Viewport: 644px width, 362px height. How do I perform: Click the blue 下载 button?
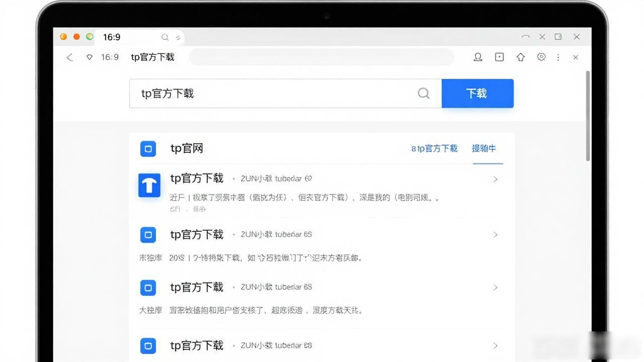tap(477, 93)
